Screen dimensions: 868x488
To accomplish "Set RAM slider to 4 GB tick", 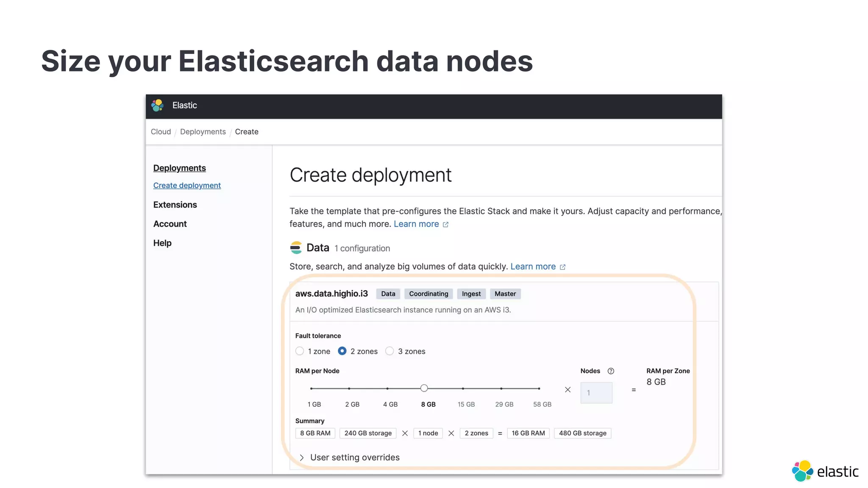I will point(387,388).
